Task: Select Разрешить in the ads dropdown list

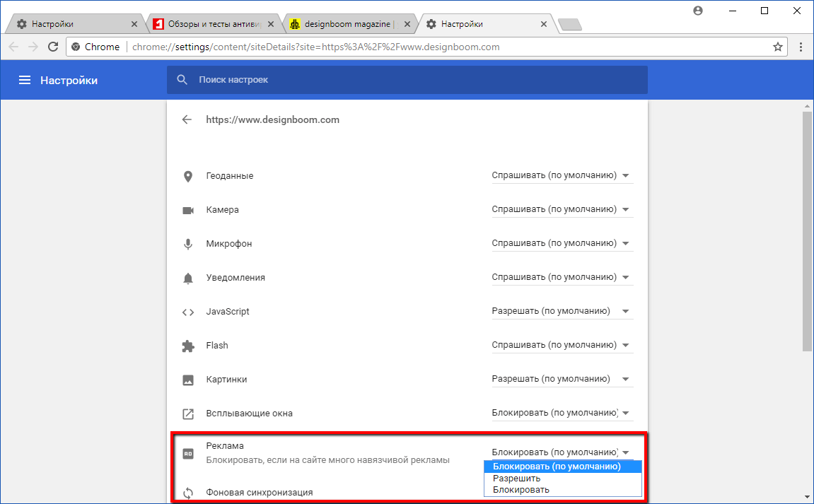Action: point(517,479)
